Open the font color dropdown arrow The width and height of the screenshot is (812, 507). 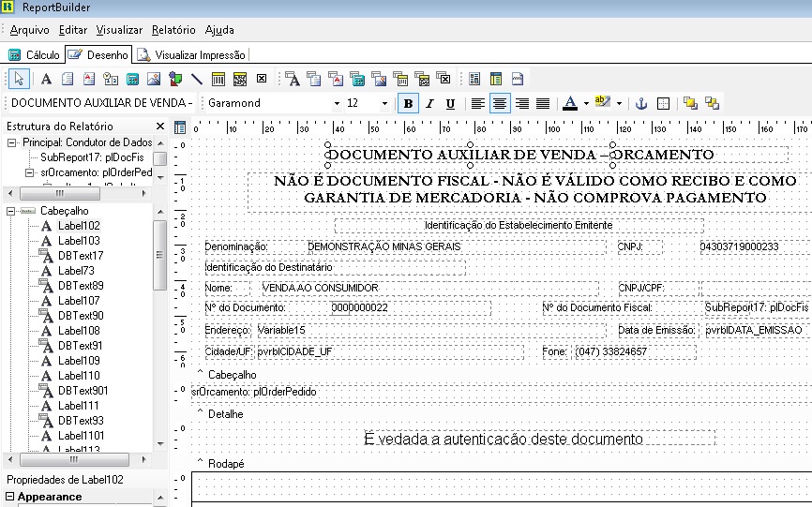click(586, 103)
